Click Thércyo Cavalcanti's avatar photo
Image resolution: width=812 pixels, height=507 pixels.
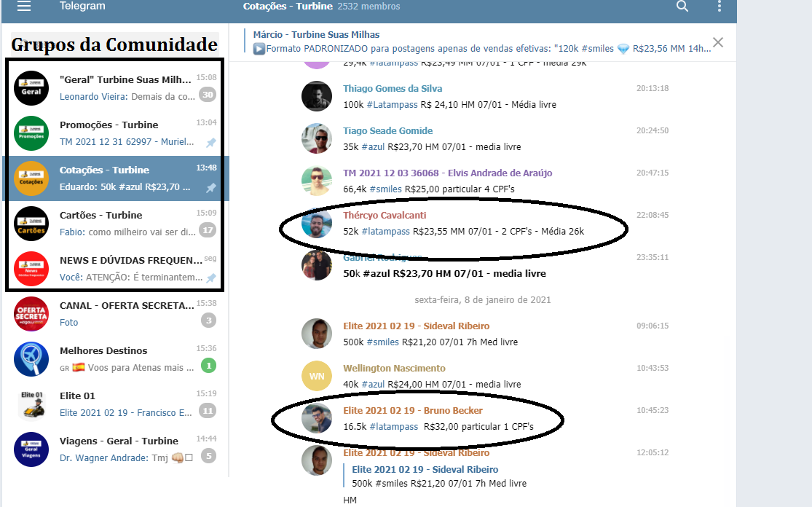point(316,223)
